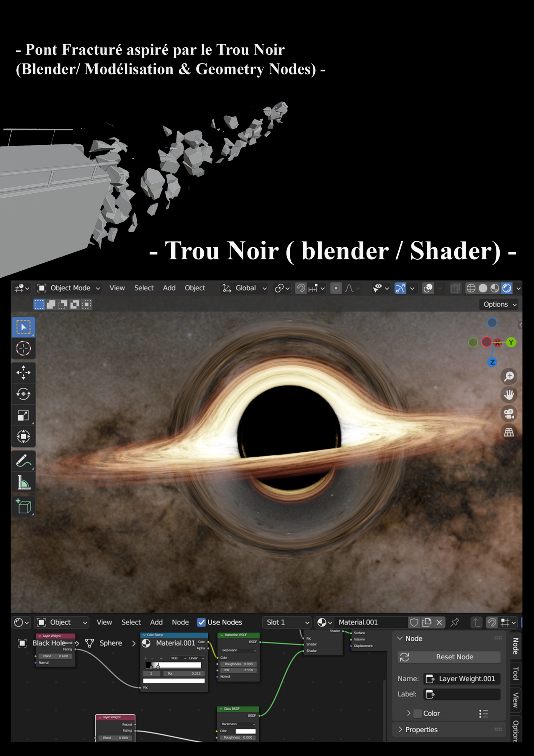Switch to the Tool sidebar tab
534x756 pixels.
516,674
